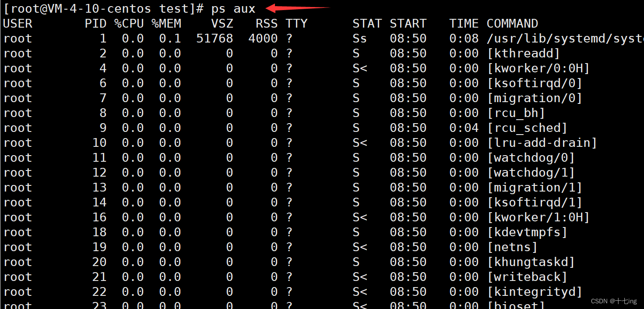Click the [ksoftirqd/1] process name
Screen dimensions: 644x309
[535, 202]
